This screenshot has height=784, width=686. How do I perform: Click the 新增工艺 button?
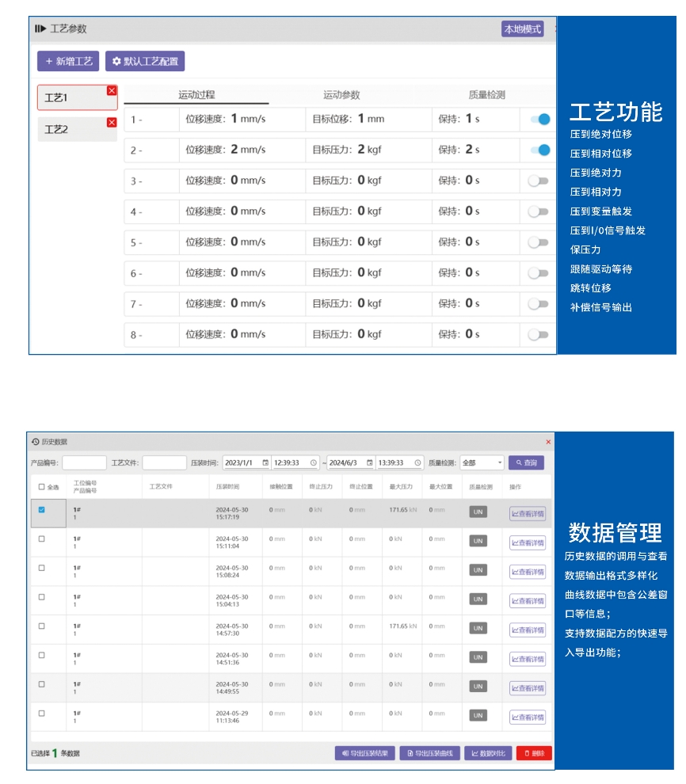pos(68,61)
